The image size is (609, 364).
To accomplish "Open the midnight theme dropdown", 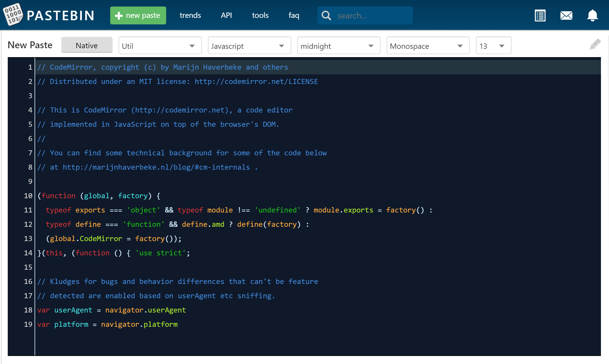I will tap(339, 46).
